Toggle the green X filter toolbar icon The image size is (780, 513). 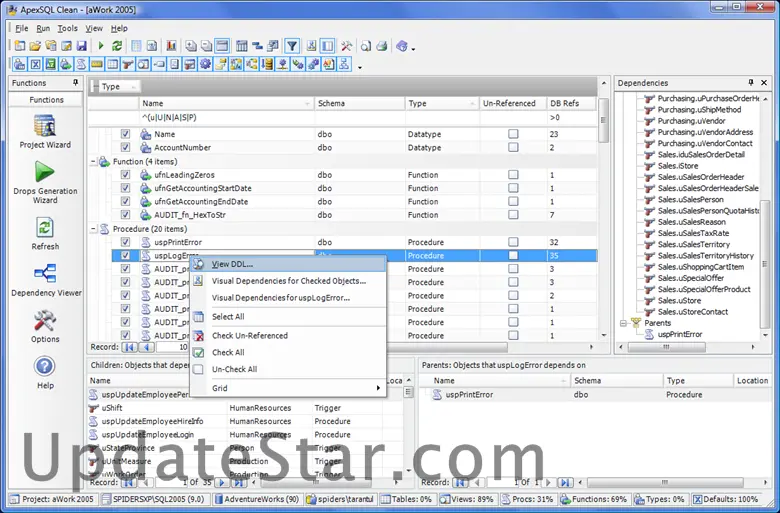(51, 64)
